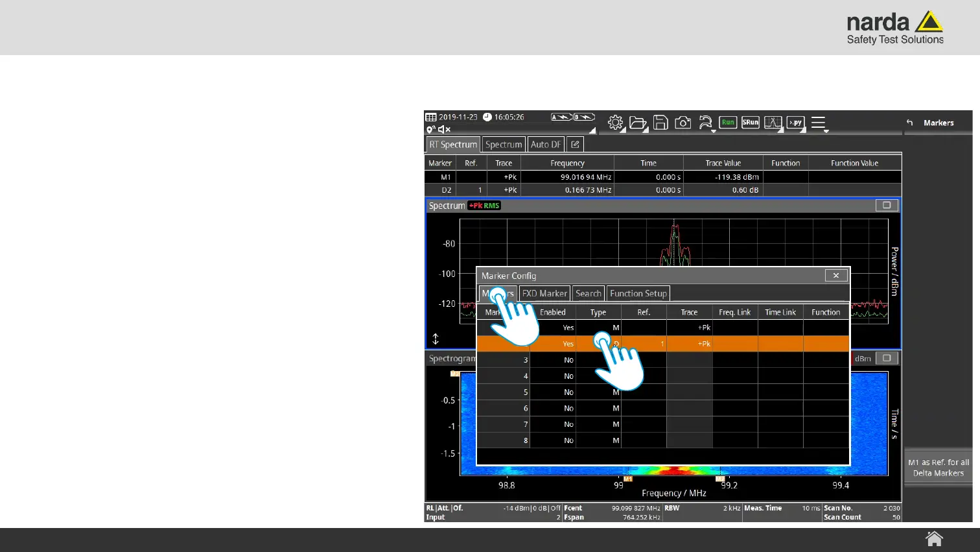
Task: Click the 0.166 73 MHz delta frequency
Action: [567, 190]
